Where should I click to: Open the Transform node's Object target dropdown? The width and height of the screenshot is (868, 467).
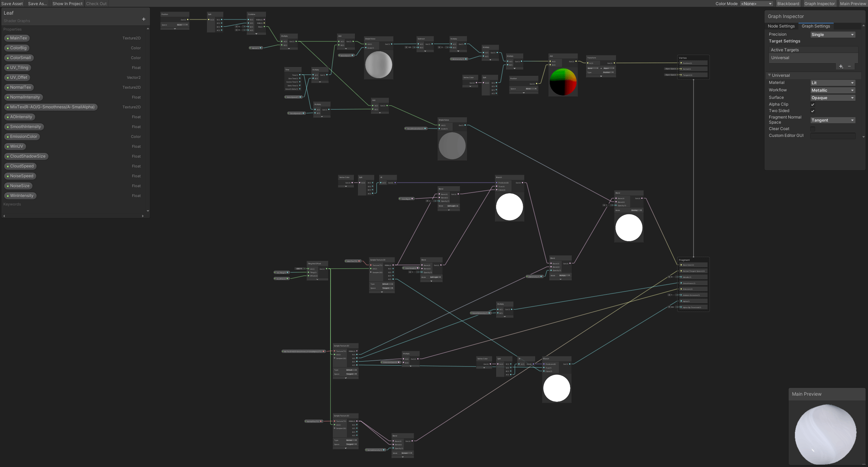(x=608, y=68)
